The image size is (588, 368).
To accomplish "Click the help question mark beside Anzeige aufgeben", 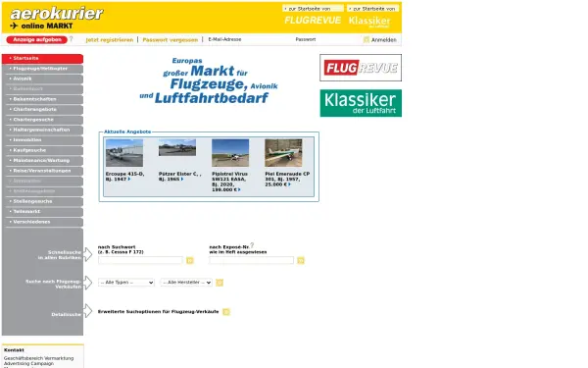I will [x=71, y=38].
